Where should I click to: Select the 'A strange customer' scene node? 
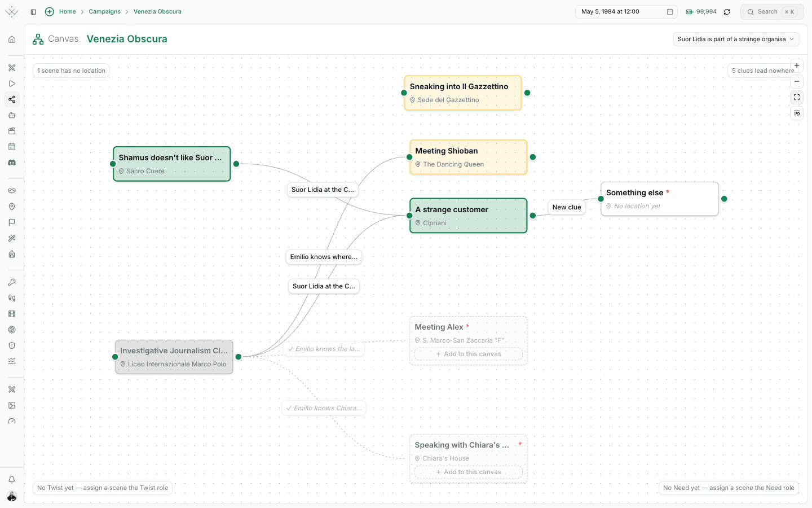[469, 216]
